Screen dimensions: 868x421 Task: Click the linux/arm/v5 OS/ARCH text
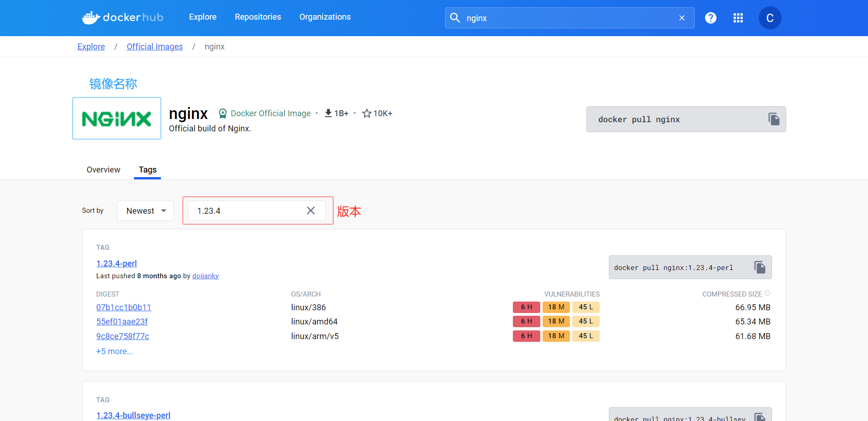click(314, 336)
